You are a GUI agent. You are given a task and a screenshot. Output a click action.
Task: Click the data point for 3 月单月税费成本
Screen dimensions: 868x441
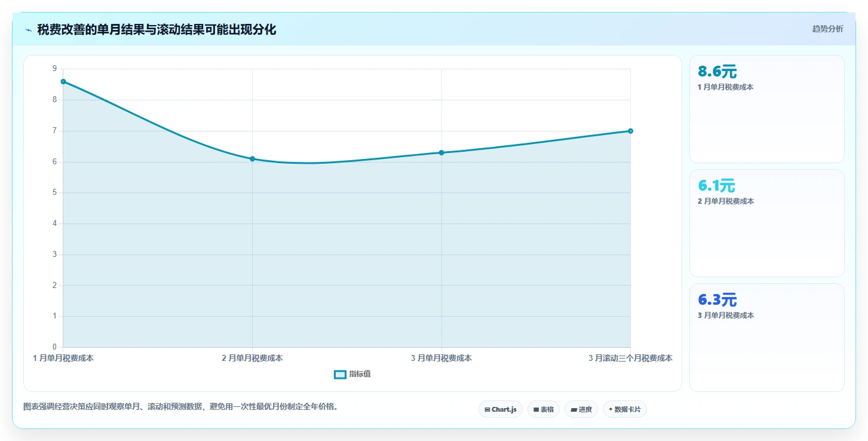tap(441, 152)
